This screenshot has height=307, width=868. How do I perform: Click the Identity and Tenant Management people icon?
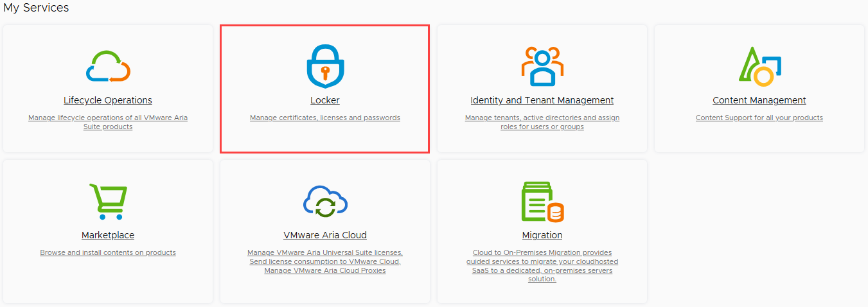pyautogui.click(x=542, y=66)
